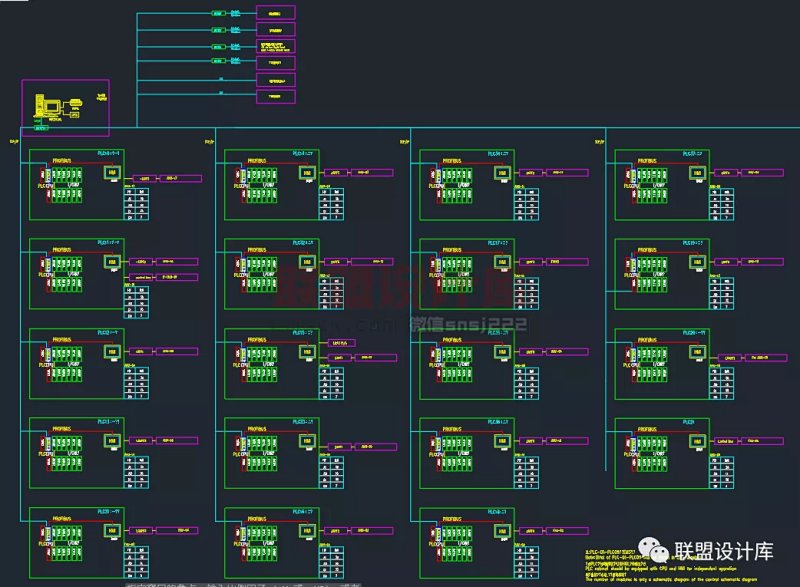Select the HMI screen in the top-left PLC cabinet
Screen dimensions: 800x587
[112, 172]
